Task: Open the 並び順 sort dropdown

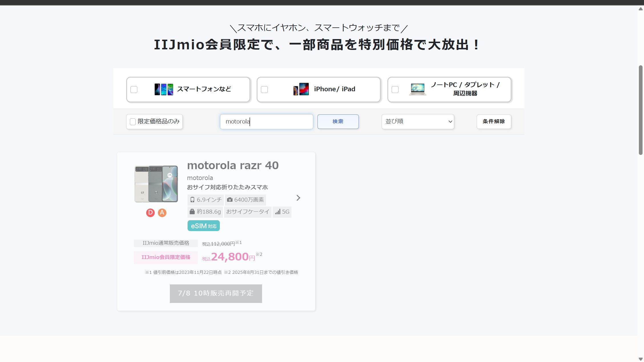Action: tap(418, 122)
